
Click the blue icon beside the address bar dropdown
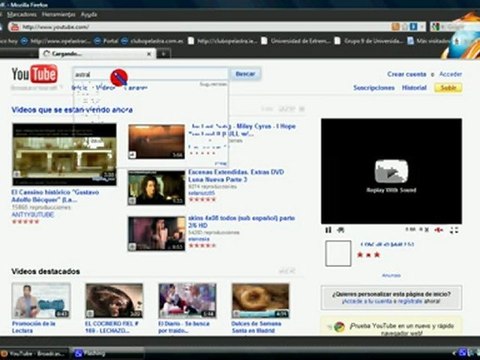[413, 27]
